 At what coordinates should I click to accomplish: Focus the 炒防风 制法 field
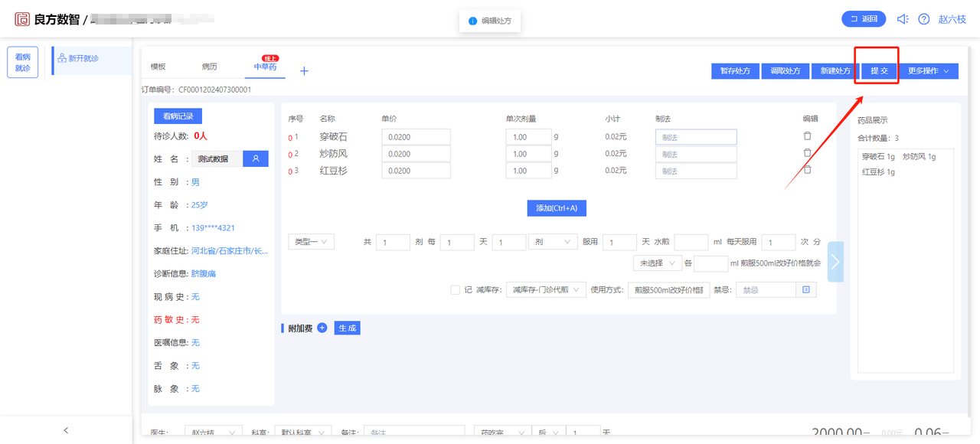(x=696, y=154)
